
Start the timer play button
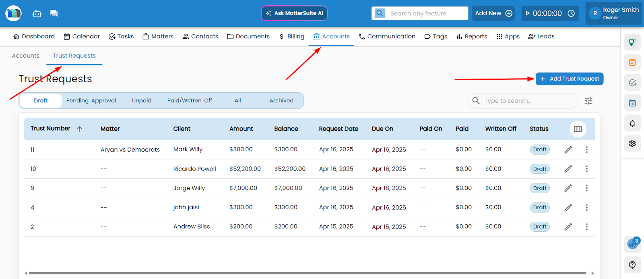(528, 13)
